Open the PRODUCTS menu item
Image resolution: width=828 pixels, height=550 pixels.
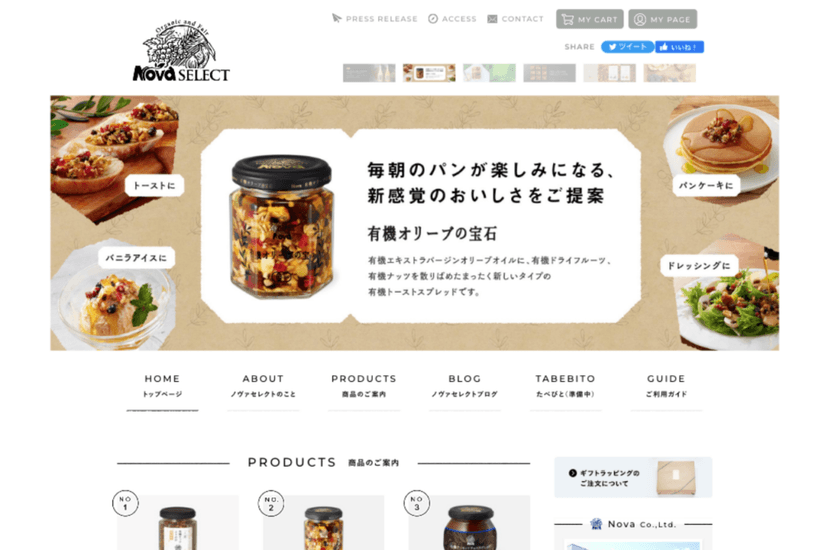pyautogui.click(x=364, y=386)
